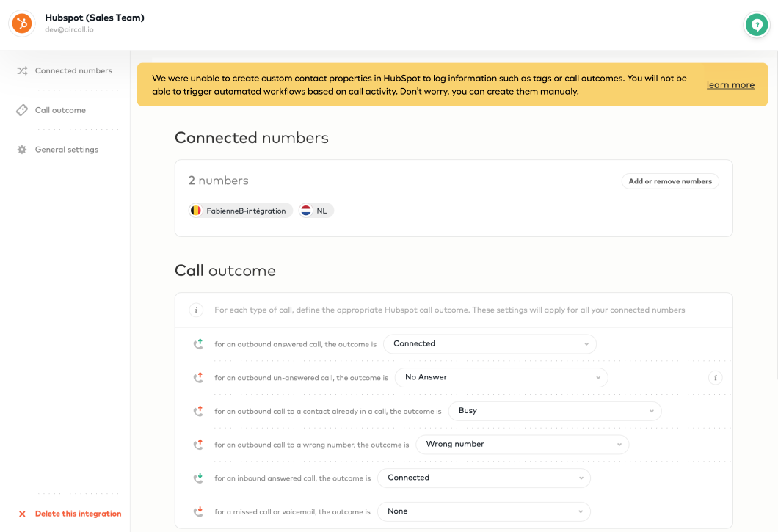This screenshot has width=778, height=532.
Task: Click 'outbound call to a wrong number' label
Action: 312,445
